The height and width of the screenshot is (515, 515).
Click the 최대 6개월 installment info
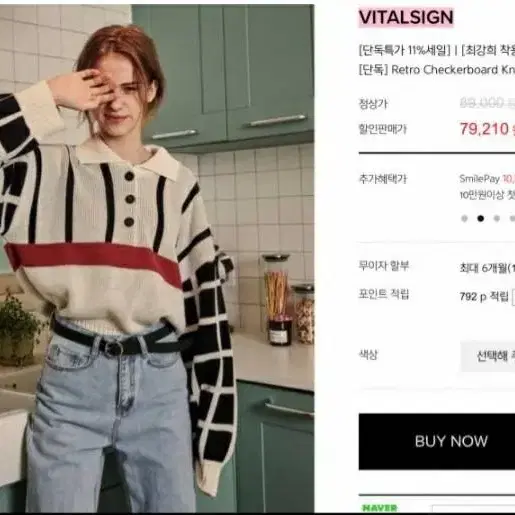(487, 268)
